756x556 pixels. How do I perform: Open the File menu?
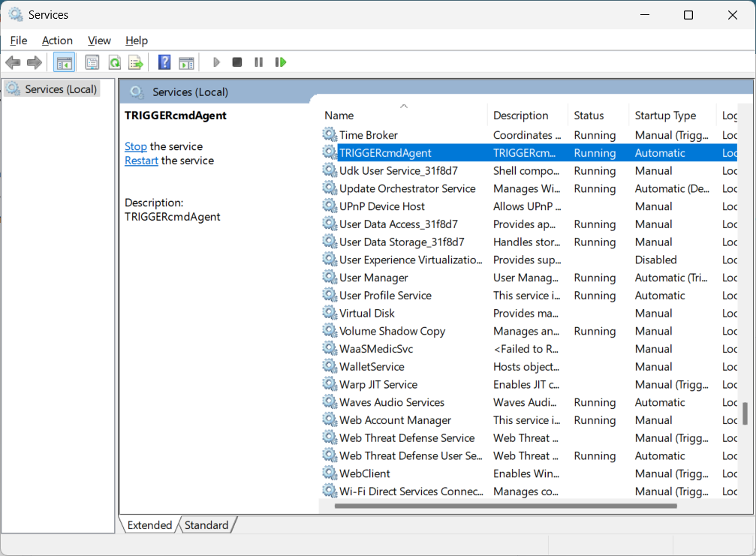(19, 41)
